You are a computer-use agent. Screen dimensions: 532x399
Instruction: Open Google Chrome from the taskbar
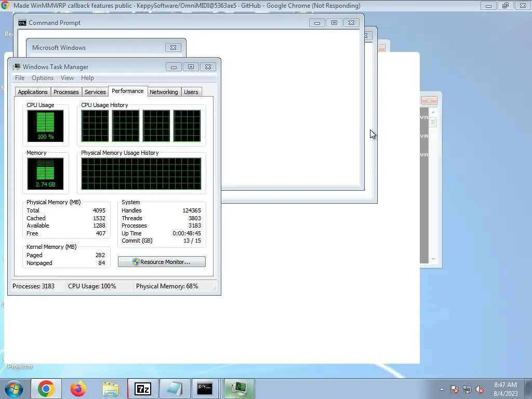pos(46,389)
